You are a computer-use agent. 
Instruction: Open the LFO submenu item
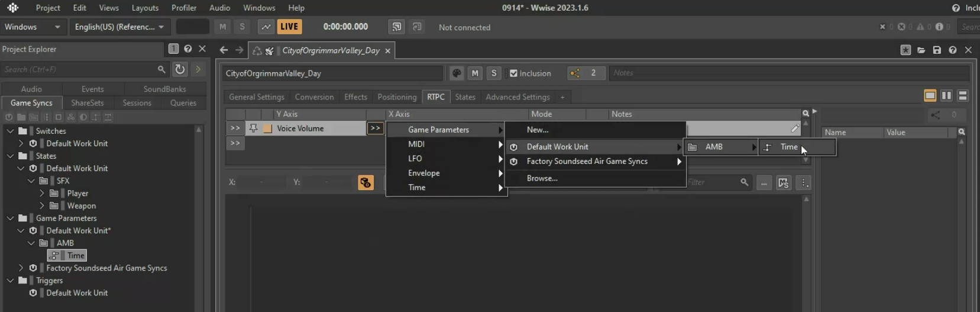point(447,159)
